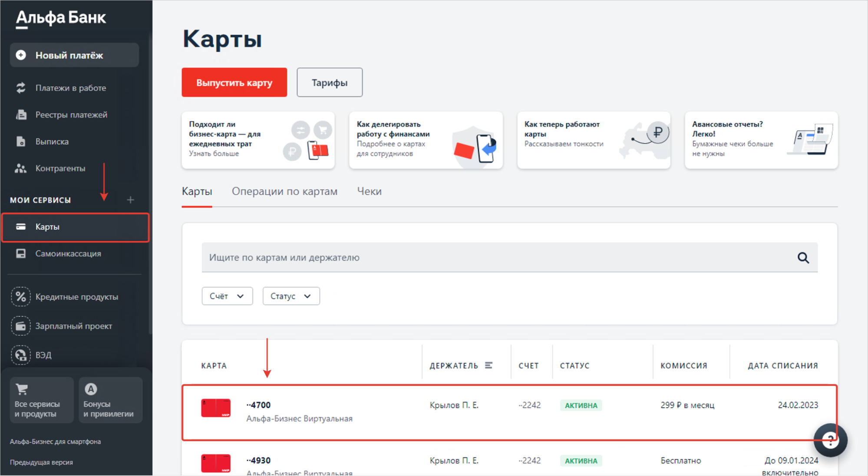Click the Карты card icon in sidebar
Image resolution: width=868 pixels, height=476 pixels.
[x=21, y=227]
